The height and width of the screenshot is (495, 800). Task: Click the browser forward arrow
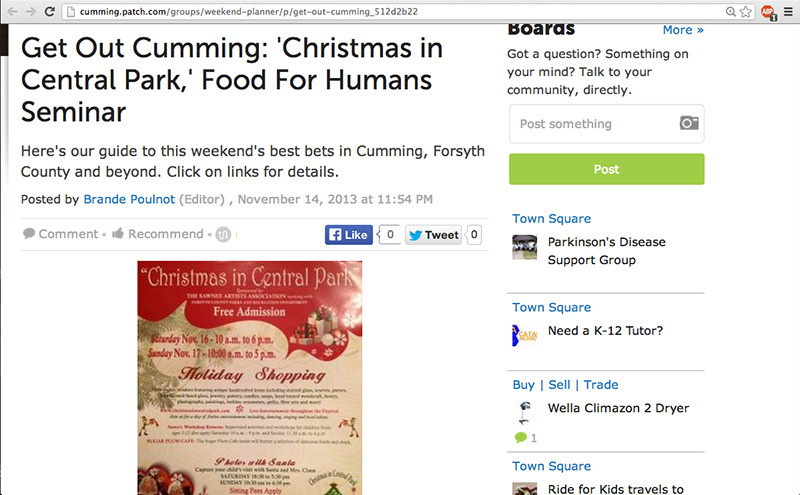30,11
